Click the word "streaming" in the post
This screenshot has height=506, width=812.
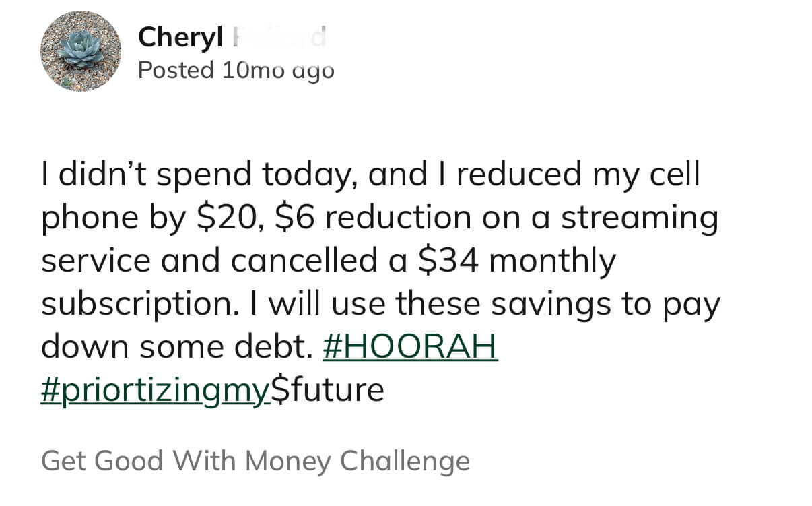(640, 218)
